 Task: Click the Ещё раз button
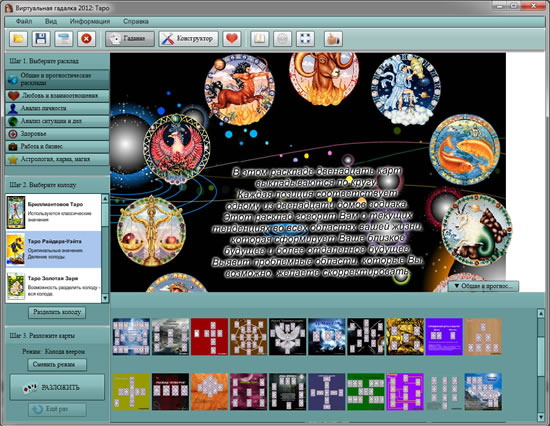pos(57,409)
